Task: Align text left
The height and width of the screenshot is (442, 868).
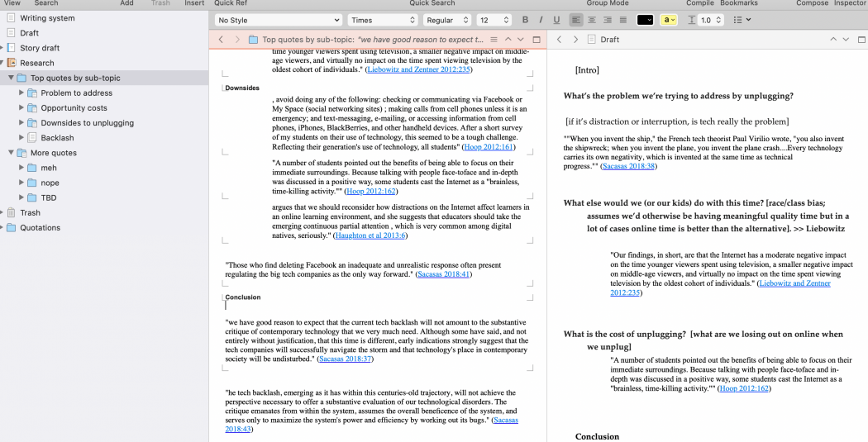Action: click(x=575, y=20)
